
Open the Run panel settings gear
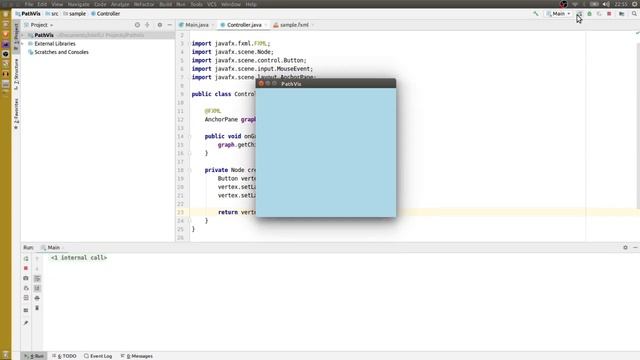pyautogui.click(x=625, y=247)
